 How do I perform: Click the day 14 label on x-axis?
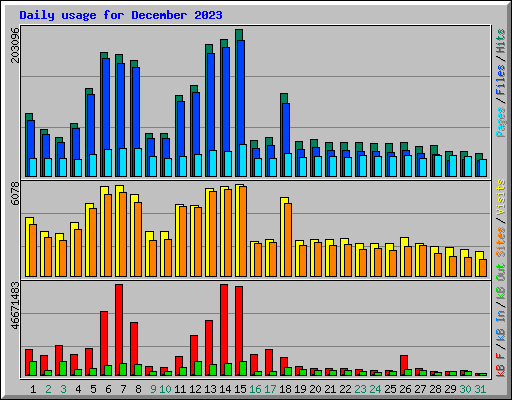[225, 389]
